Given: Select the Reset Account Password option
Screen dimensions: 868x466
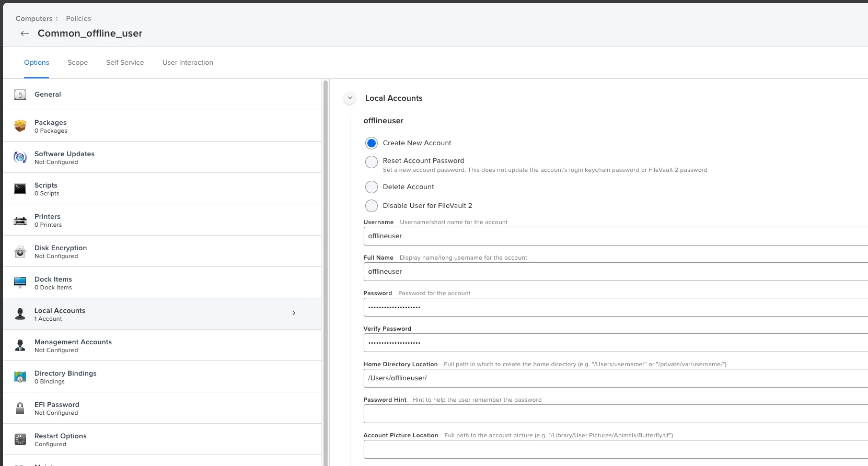Looking at the screenshot, I should (x=372, y=162).
